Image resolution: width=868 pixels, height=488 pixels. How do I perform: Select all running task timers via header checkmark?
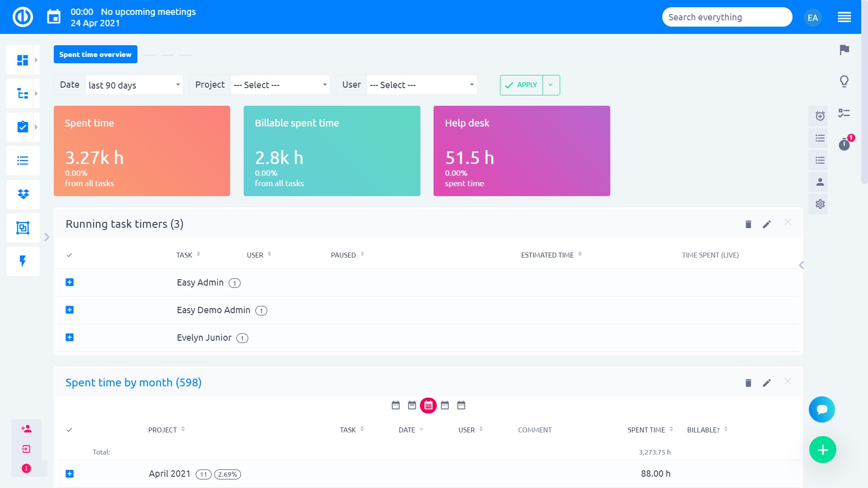[70, 255]
